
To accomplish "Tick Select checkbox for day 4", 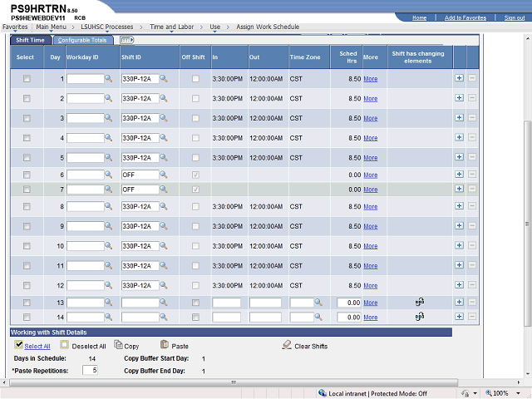I will (x=27, y=138).
